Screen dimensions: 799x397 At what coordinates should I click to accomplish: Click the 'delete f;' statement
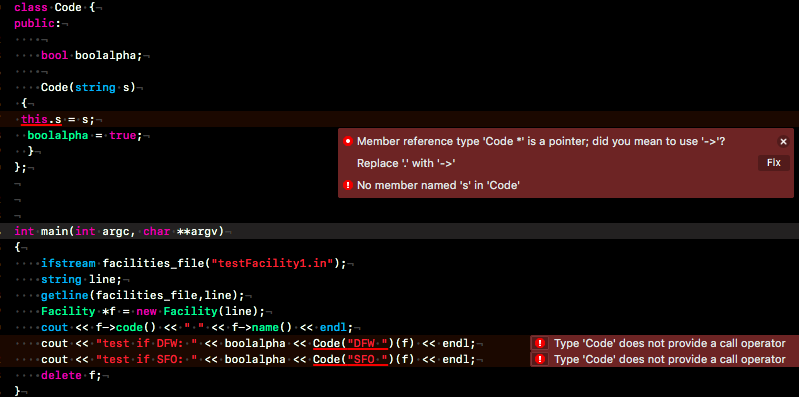(x=71, y=375)
